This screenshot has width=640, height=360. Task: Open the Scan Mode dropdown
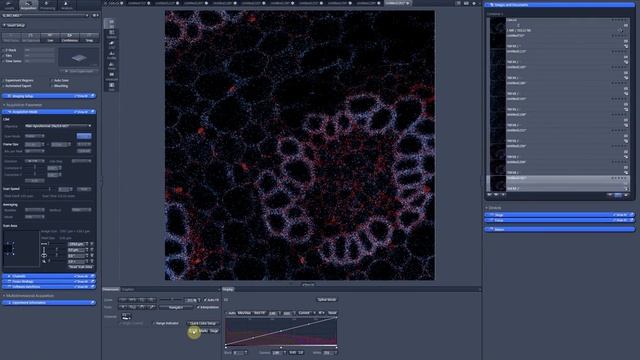35,136
